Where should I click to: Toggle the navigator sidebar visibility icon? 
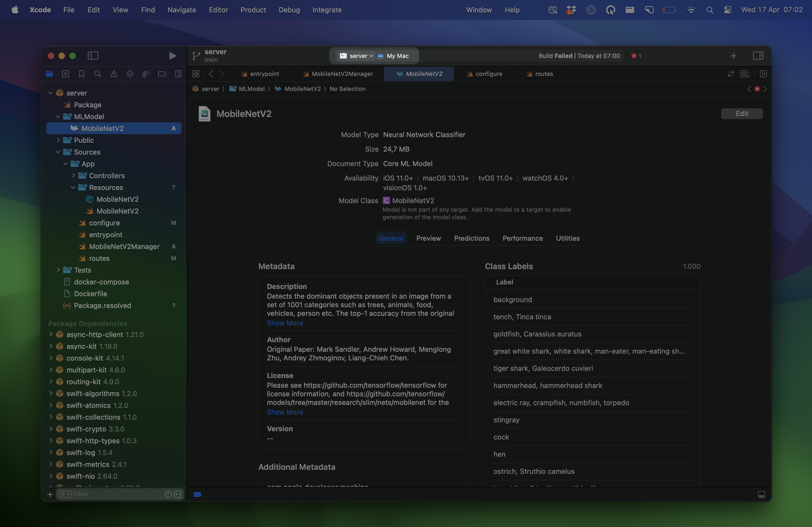94,56
